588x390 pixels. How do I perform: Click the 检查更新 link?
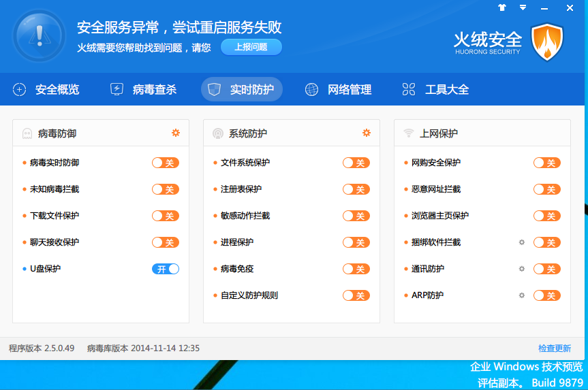point(555,348)
